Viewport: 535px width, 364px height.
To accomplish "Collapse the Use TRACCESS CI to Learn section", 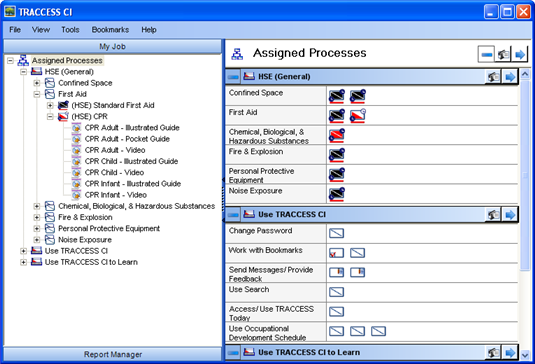I will (x=233, y=352).
